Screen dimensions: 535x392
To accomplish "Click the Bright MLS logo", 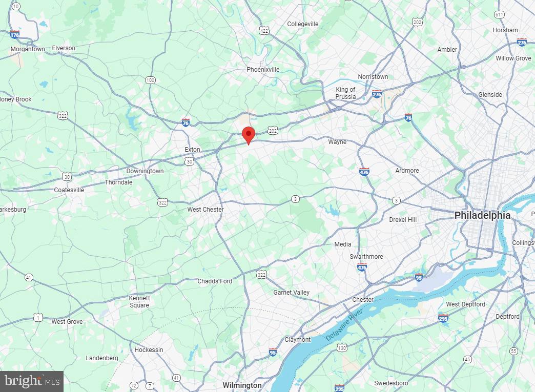I will click(32, 381).
